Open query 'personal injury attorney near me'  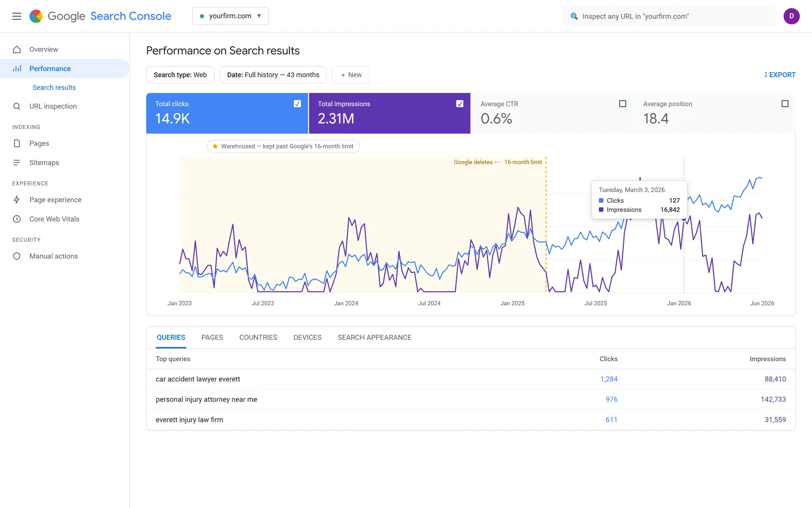click(x=207, y=399)
